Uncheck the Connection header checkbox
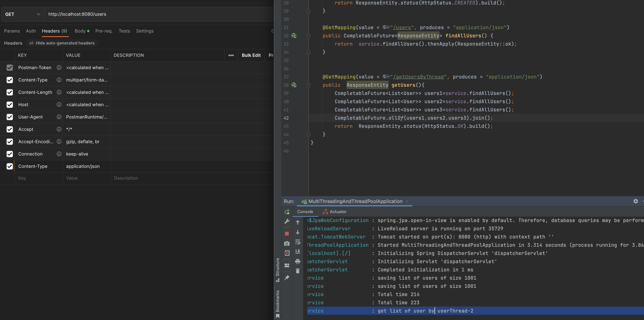This screenshot has width=644, height=320. click(x=10, y=154)
